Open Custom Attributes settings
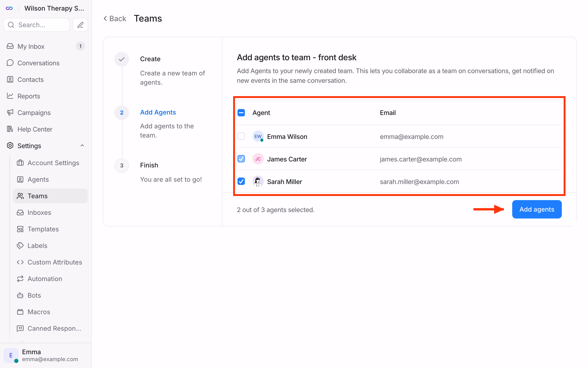Image resolution: width=588 pixels, height=368 pixels. coord(50,262)
